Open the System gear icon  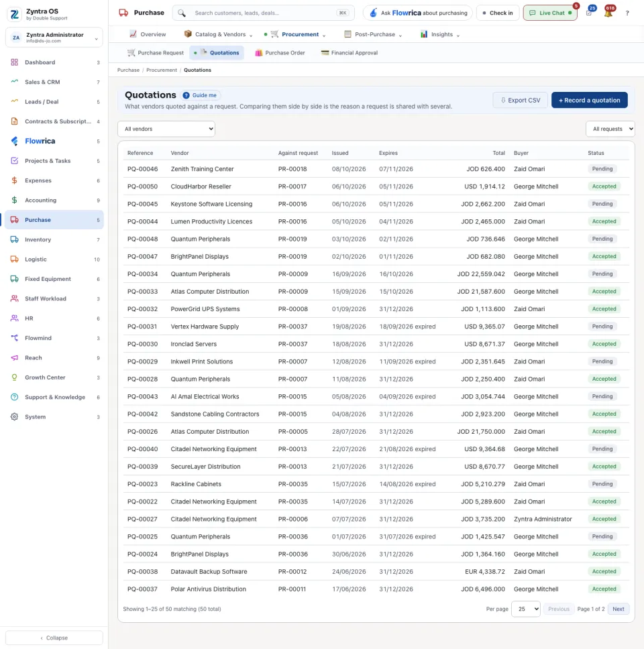[x=15, y=417]
